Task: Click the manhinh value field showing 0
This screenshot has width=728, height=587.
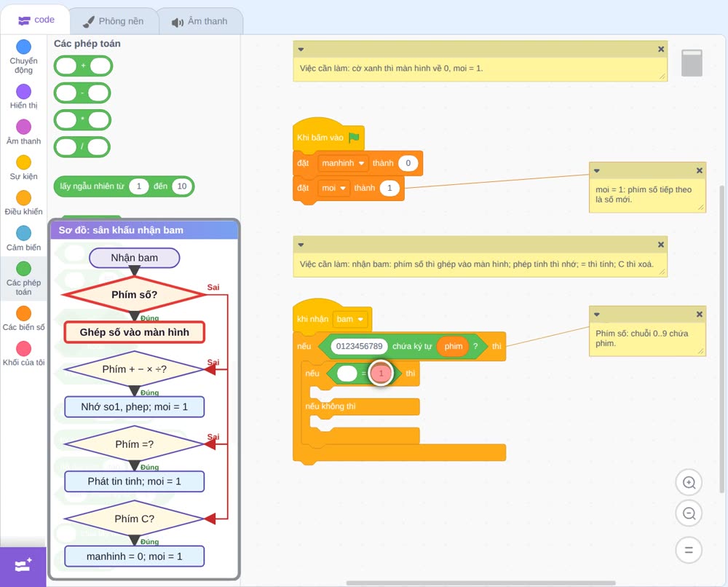Action: point(408,163)
